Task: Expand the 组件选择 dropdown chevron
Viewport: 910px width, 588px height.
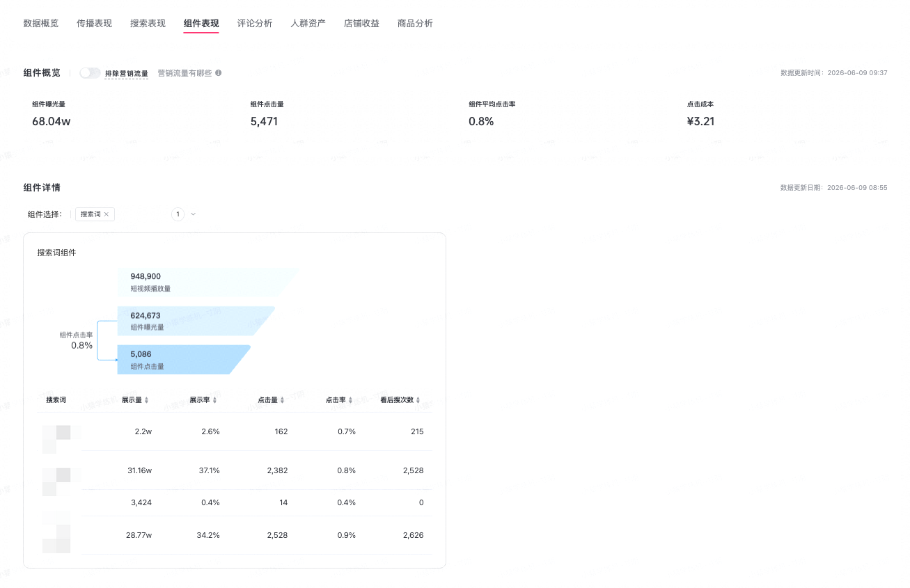Action: 194,214
